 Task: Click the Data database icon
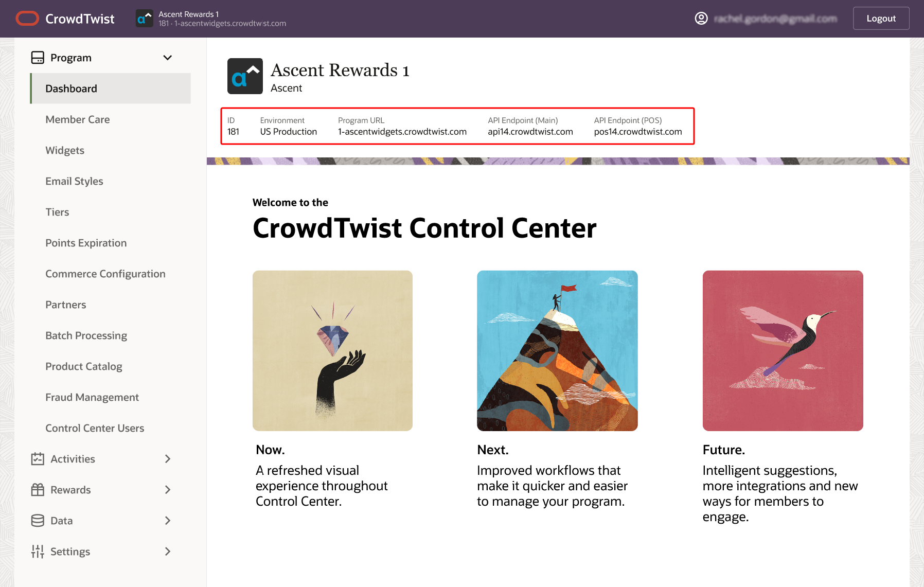[38, 521]
